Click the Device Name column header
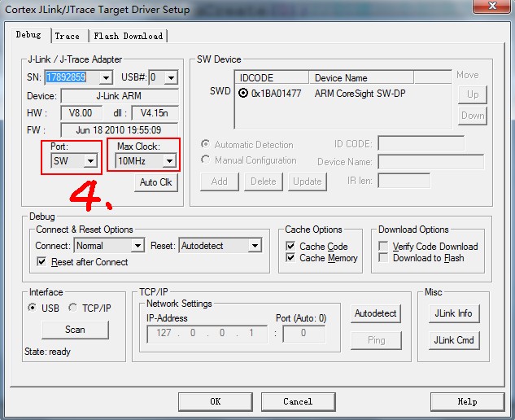The height and width of the screenshot is (420, 515). click(361, 77)
